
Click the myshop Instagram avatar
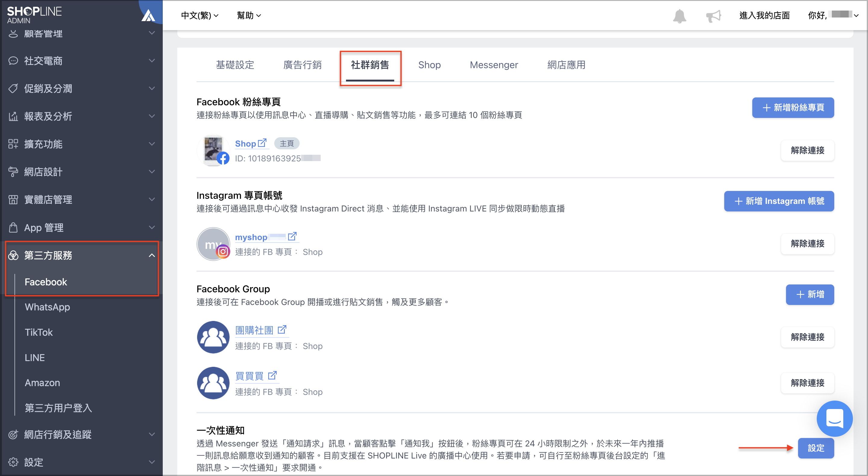coord(213,244)
